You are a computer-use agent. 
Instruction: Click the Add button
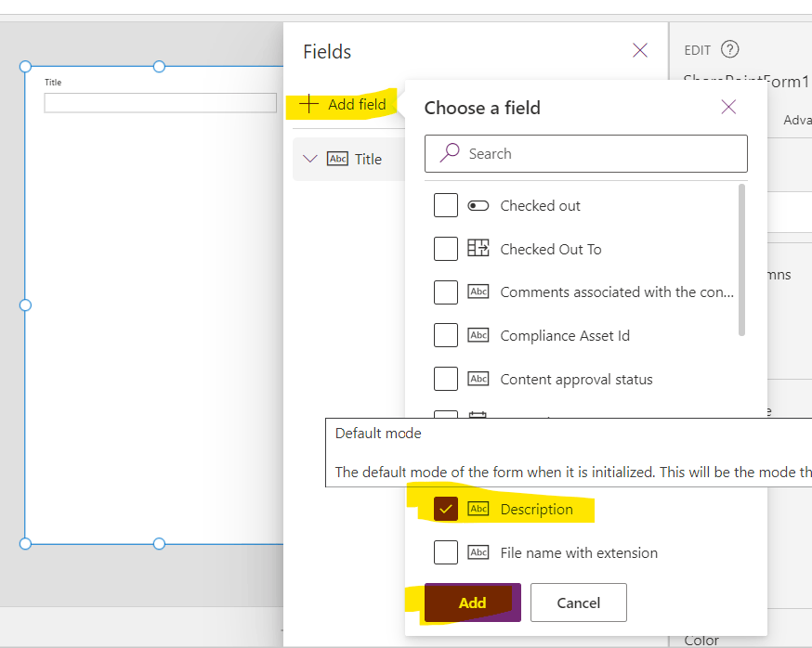(x=472, y=603)
